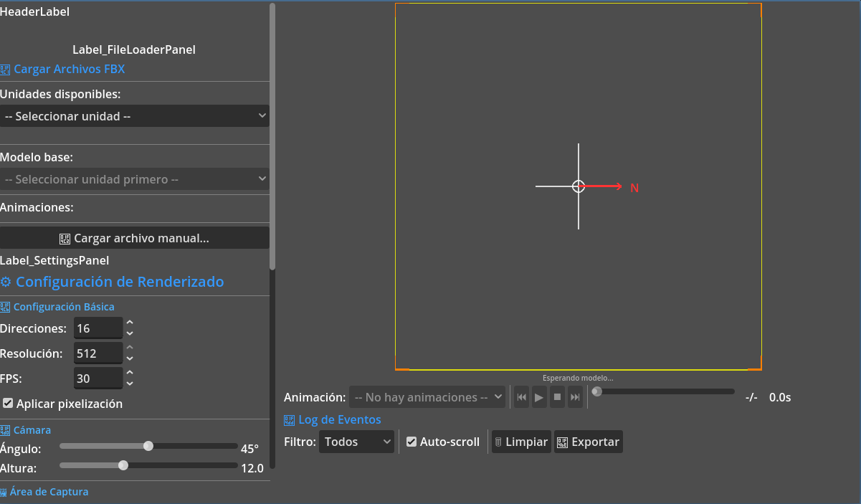This screenshot has width=861, height=504.
Task: Click the stop animation button
Action: pos(557,397)
